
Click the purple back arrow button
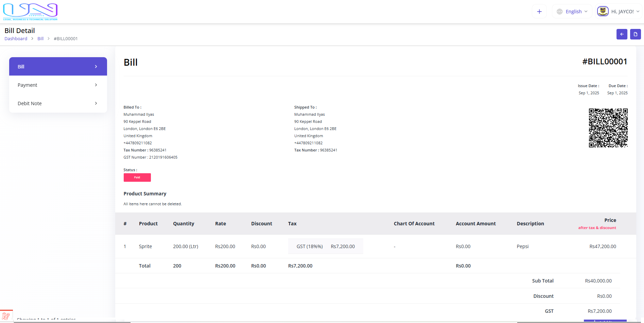[x=622, y=34]
